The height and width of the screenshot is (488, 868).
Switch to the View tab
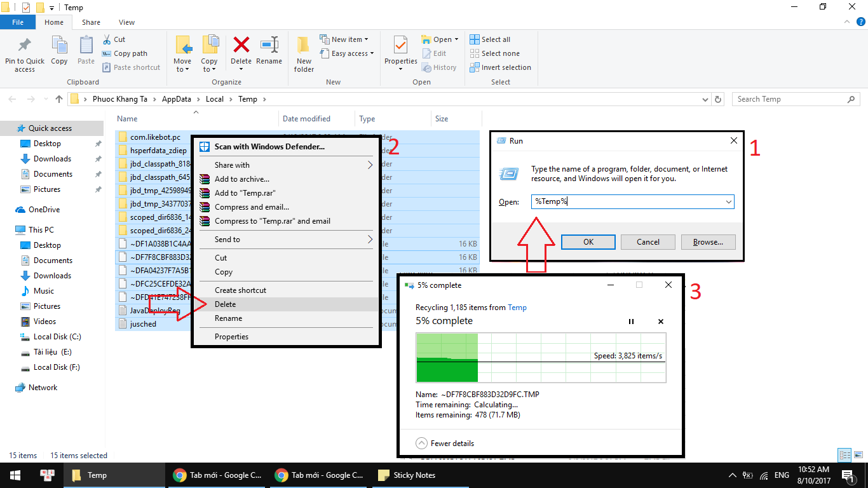(x=126, y=22)
